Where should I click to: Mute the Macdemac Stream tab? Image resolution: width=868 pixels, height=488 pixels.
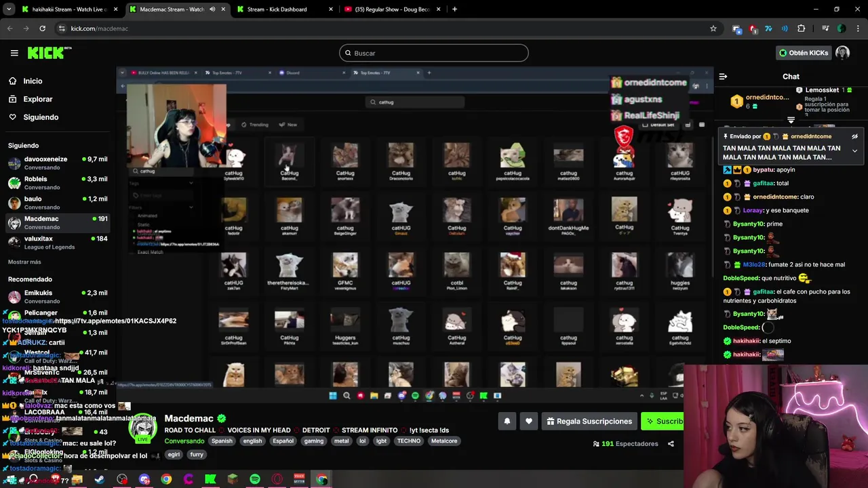tap(212, 9)
